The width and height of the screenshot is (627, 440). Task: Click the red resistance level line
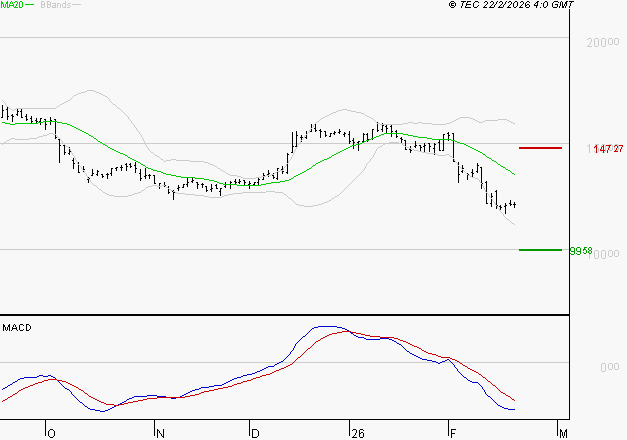tap(540, 148)
